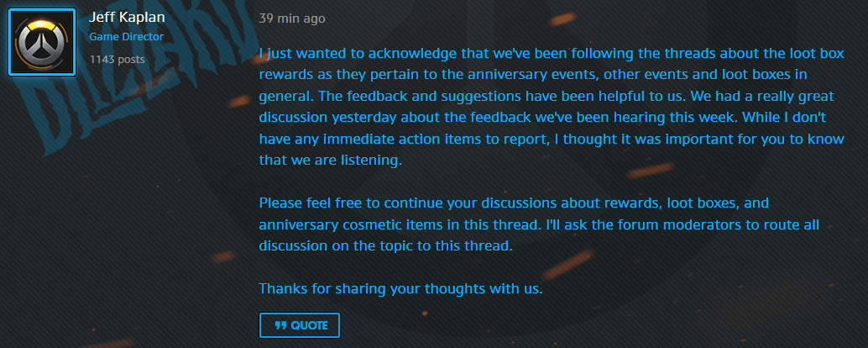Click the quotation mark icon on Quote
Image resolution: width=868 pixels, height=348 pixels.
coord(280,325)
